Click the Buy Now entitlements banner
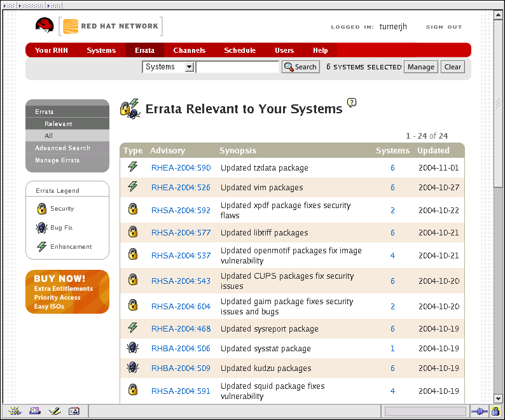The width and height of the screenshot is (505, 420). (x=67, y=291)
